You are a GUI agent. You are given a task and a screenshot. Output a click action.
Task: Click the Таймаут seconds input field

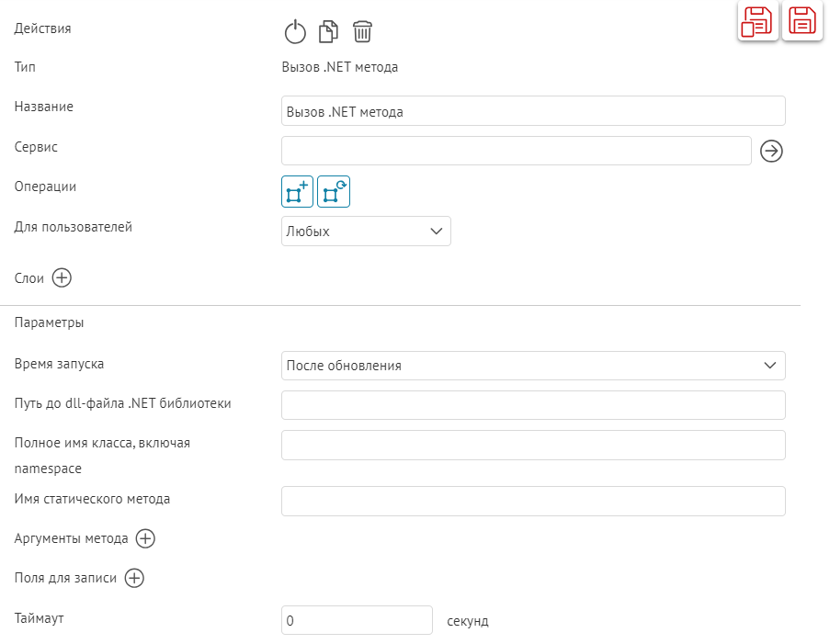point(357,620)
